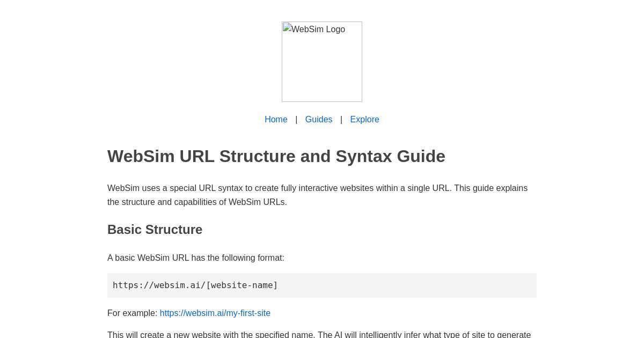Select the Home item in the navigation bar
The height and width of the screenshot is (338, 644).
pyautogui.click(x=276, y=119)
